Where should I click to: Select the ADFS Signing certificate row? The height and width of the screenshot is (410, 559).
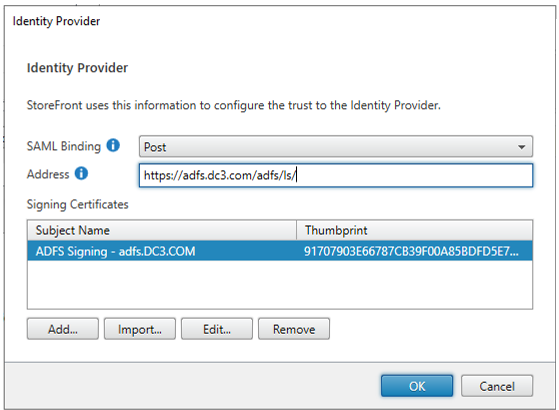(280, 251)
